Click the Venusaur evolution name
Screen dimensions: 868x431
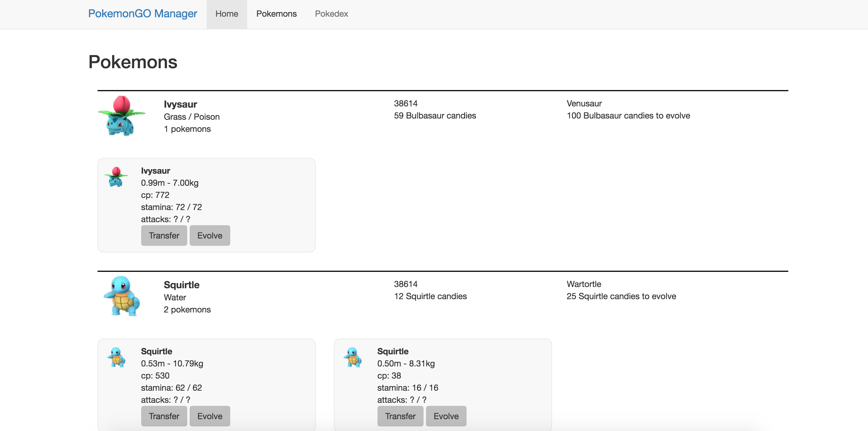(584, 103)
